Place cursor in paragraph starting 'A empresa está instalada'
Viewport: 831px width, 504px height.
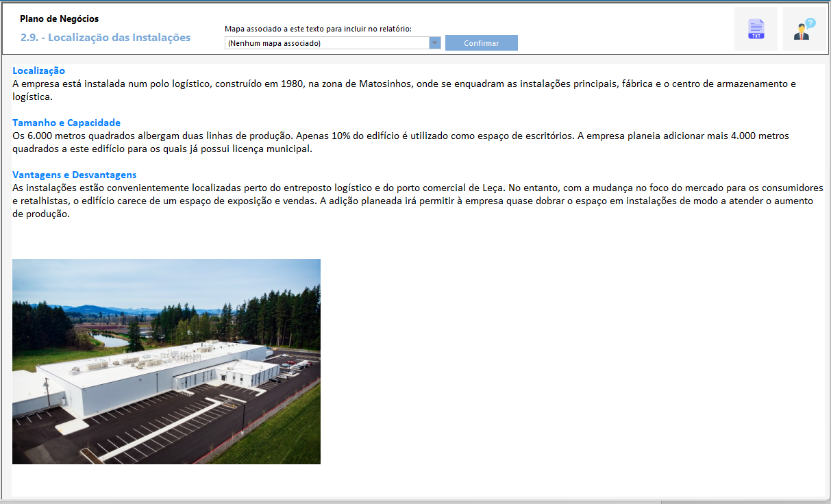point(404,90)
